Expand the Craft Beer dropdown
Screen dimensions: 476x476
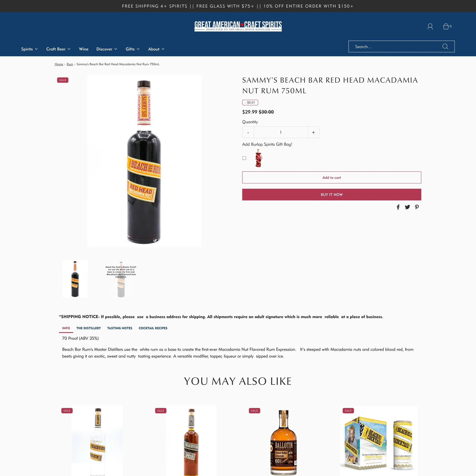point(58,49)
